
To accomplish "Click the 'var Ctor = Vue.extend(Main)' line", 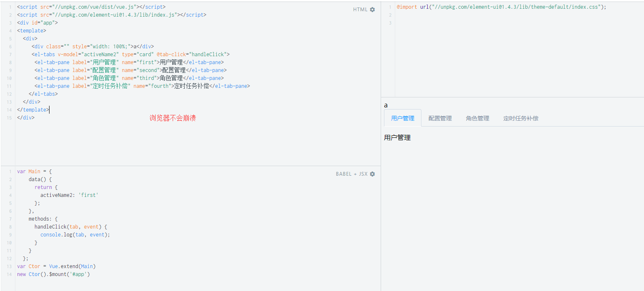I will click(57, 266).
